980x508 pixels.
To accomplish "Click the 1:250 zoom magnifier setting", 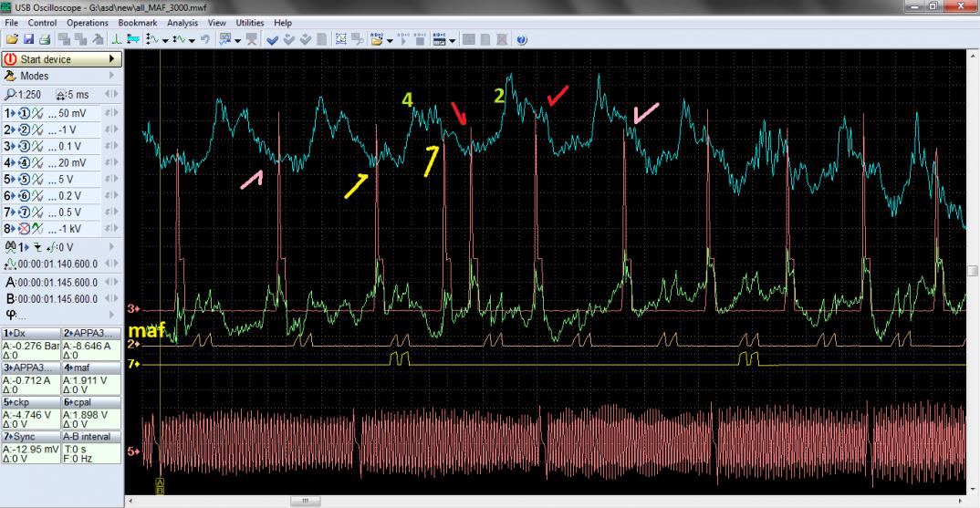I will (x=23, y=95).
